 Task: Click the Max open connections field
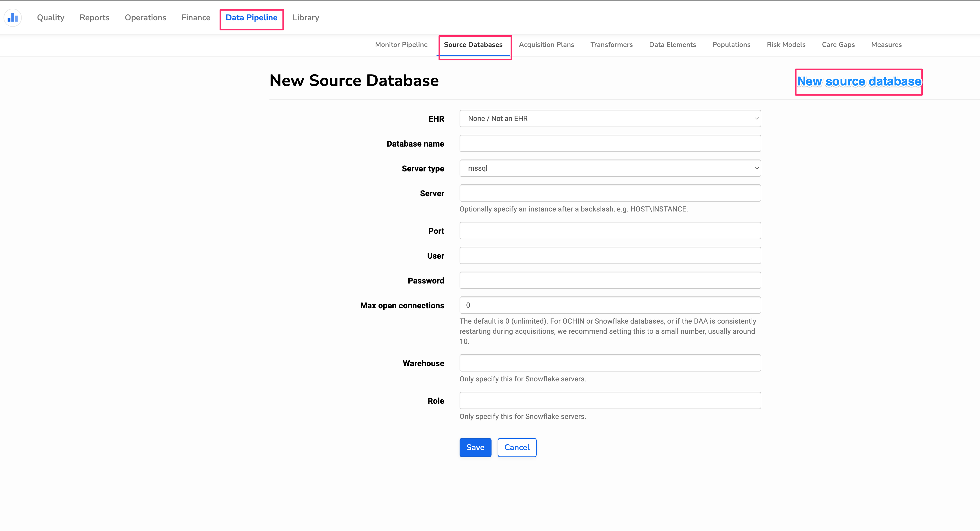tap(609, 305)
